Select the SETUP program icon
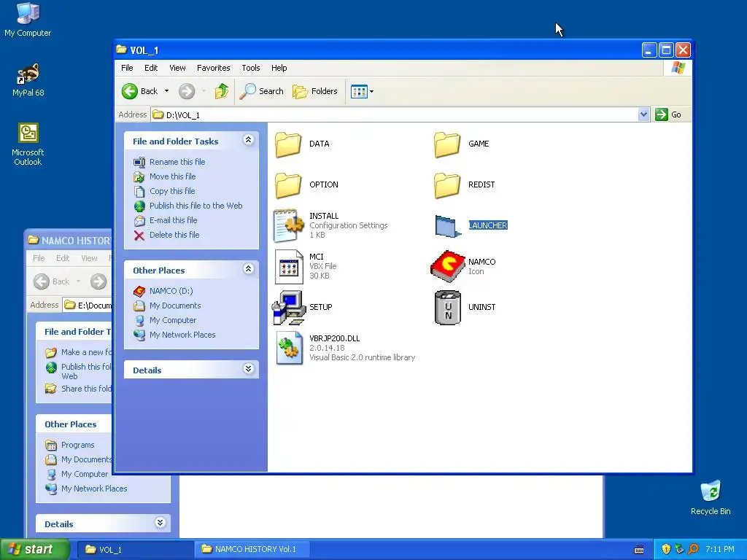This screenshot has width=747, height=560. click(289, 308)
